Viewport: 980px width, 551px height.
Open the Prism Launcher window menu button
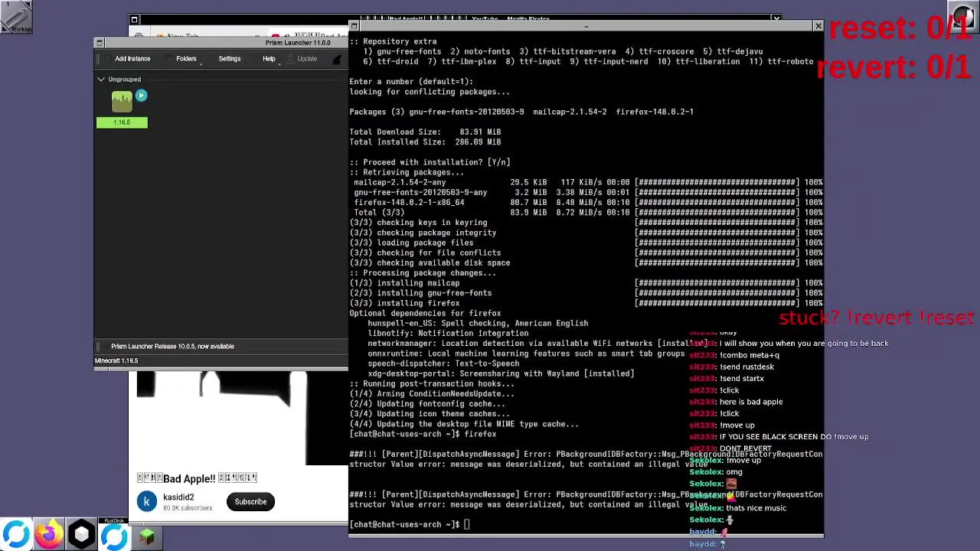[99, 43]
